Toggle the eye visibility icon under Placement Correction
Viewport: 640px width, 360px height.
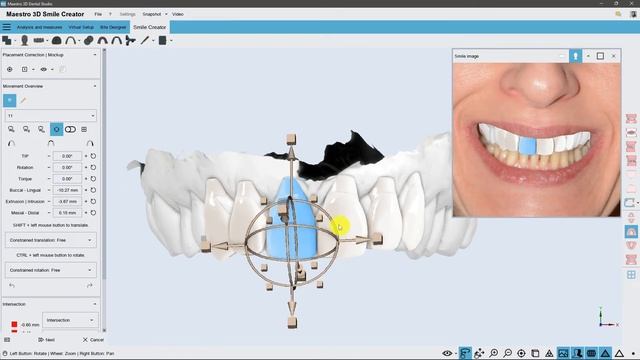[x=43, y=69]
